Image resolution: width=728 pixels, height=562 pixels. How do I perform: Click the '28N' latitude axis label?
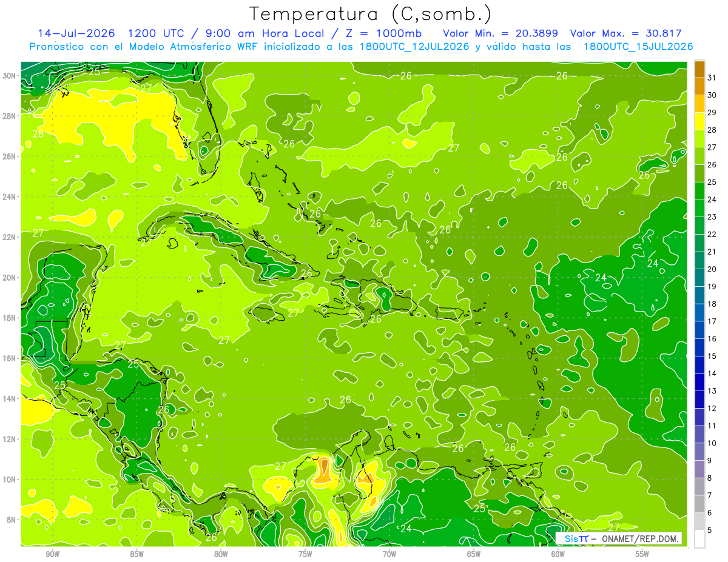click(10, 116)
